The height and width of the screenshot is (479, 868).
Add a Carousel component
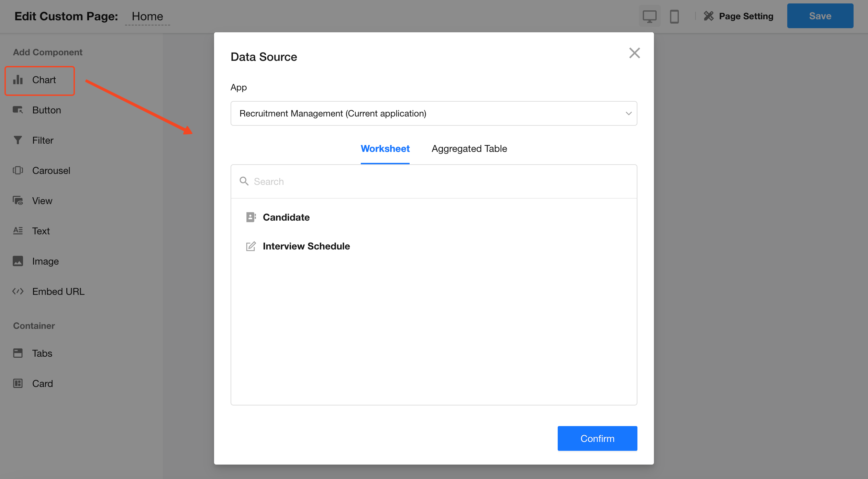pos(41,170)
